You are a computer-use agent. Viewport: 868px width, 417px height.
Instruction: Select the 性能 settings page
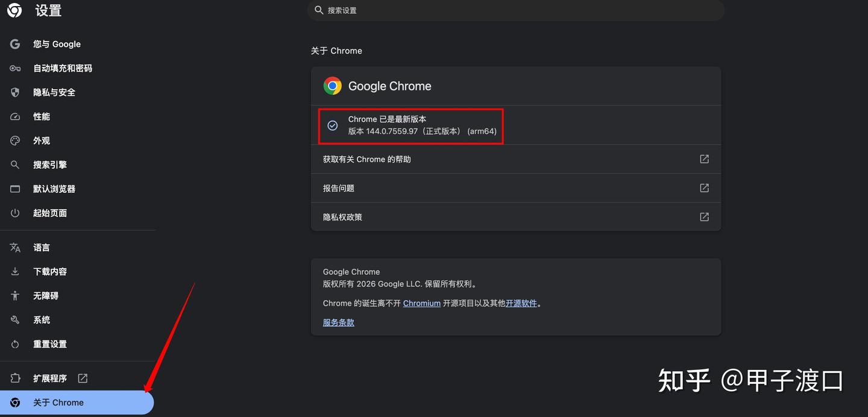pos(77,116)
